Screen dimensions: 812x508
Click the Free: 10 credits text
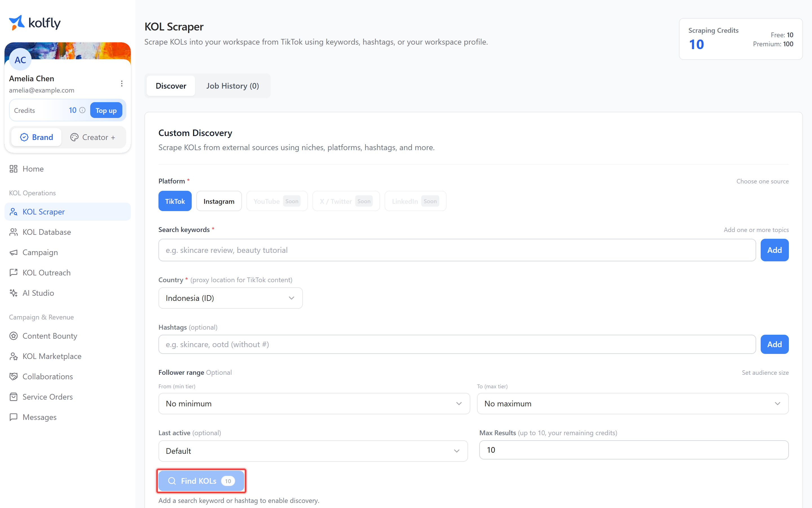pos(782,35)
